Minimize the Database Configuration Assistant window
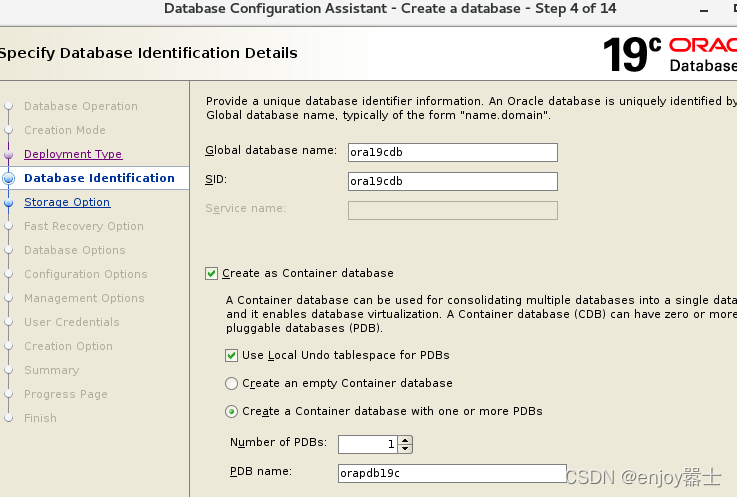737x497 pixels. (x=704, y=10)
